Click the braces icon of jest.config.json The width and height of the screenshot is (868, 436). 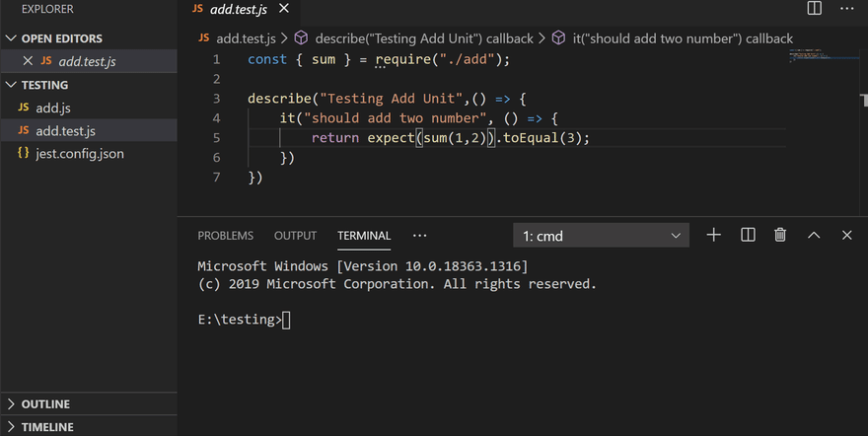(24, 153)
